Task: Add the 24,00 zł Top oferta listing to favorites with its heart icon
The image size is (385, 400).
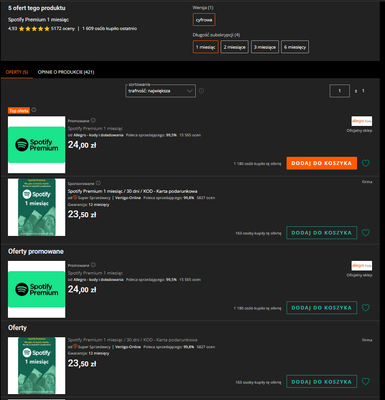Action: 366,163
